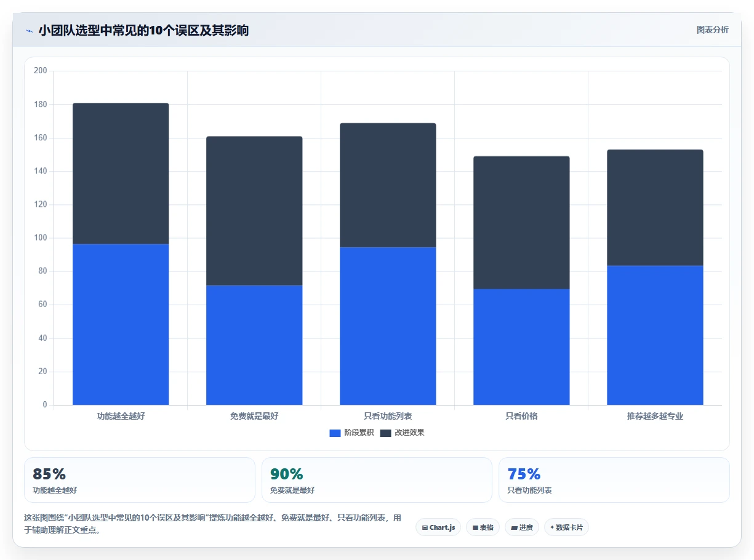The height and width of the screenshot is (560, 754).
Task: Select the 进度 tag chip
Action: point(522,527)
